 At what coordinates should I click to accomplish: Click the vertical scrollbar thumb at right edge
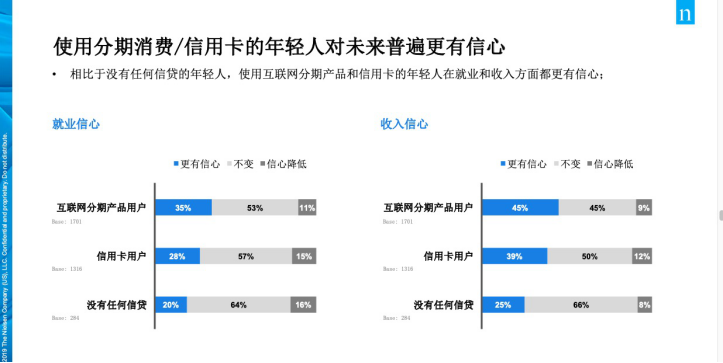tap(721, 215)
